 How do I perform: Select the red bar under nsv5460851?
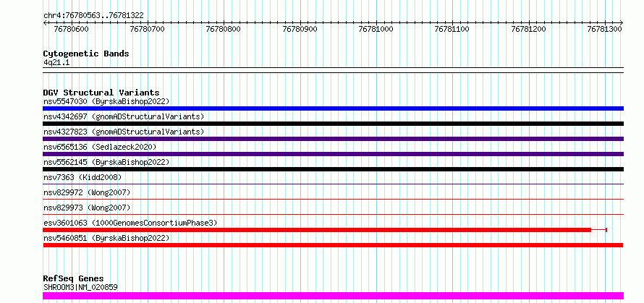(x=333, y=245)
